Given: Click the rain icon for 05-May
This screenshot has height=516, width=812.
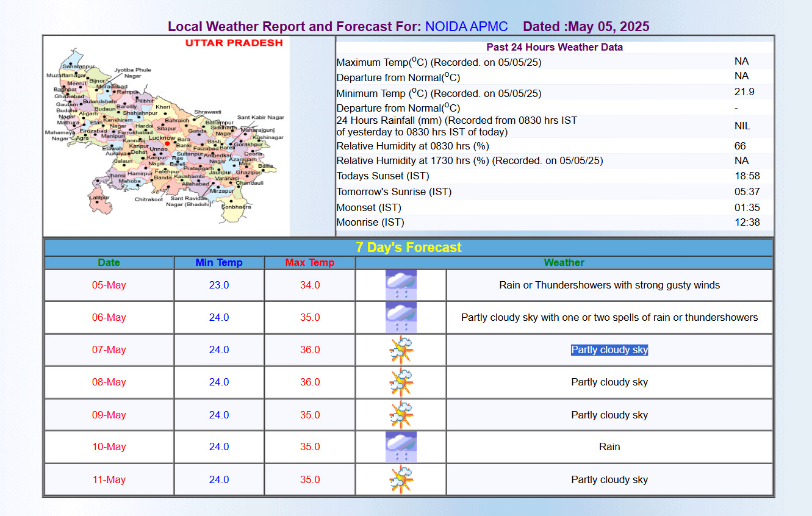Looking at the screenshot, I should point(401,285).
